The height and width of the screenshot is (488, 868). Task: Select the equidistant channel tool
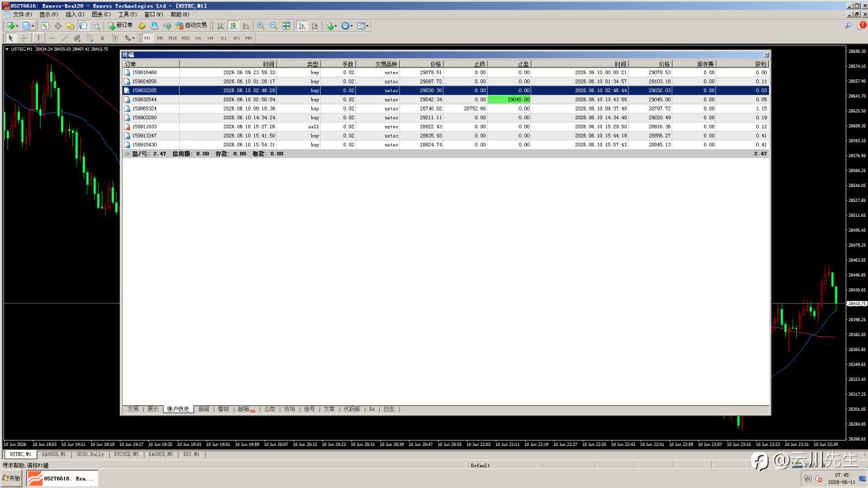[x=77, y=38]
